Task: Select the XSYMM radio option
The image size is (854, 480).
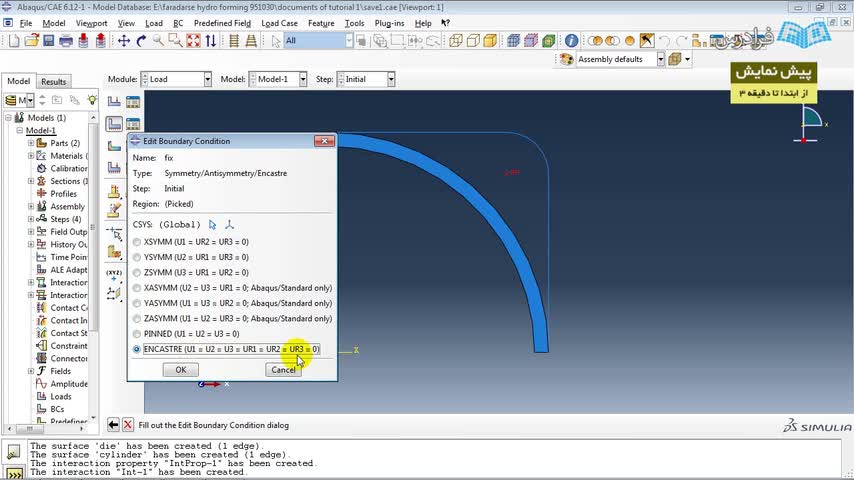Action: 137,242
